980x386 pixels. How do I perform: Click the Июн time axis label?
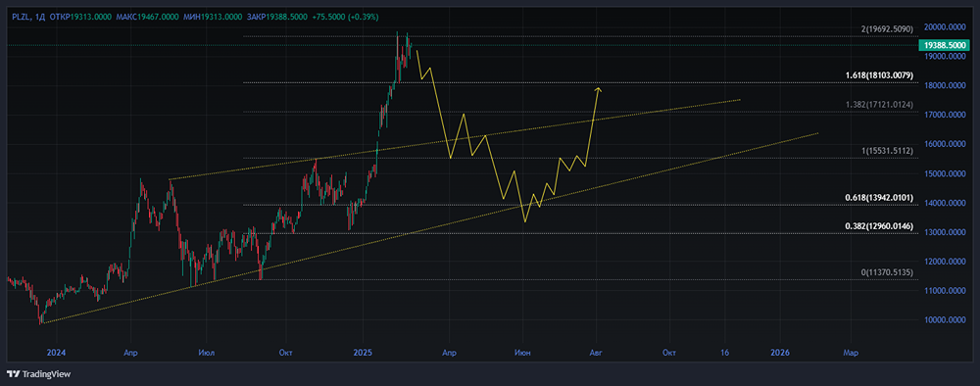tap(522, 353)
